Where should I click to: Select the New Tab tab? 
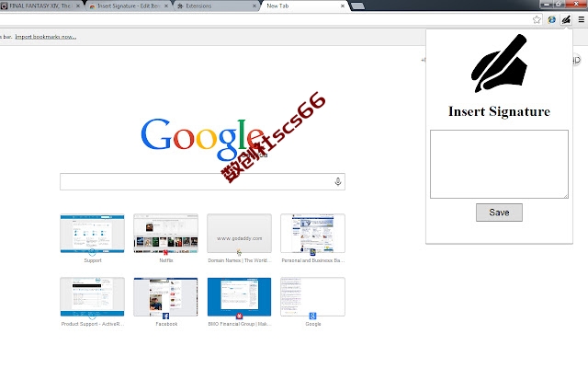(x=304, y=6)
